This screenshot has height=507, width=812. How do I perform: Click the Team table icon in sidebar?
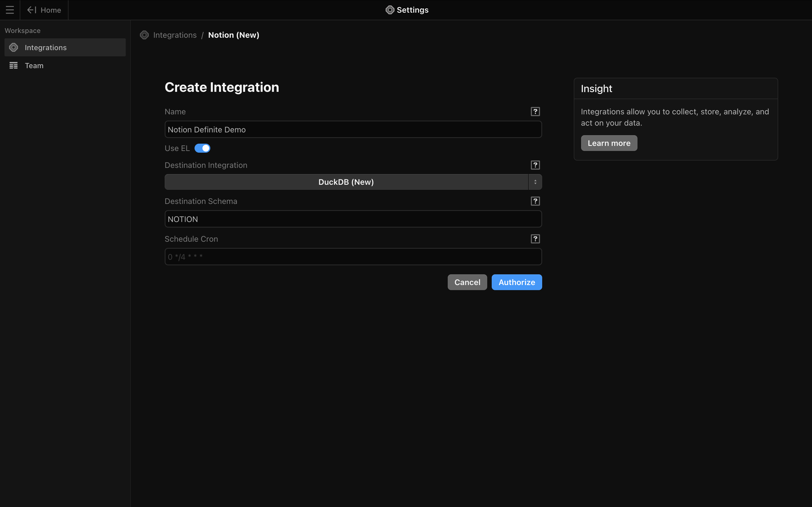click(x=14, y=66)
